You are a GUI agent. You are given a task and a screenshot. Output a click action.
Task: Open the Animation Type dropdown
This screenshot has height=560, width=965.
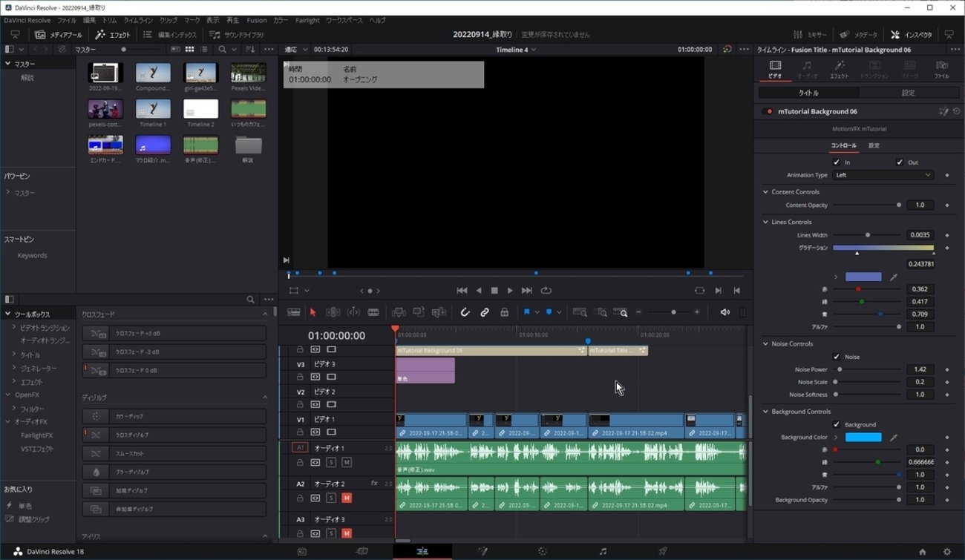(883, 175)
